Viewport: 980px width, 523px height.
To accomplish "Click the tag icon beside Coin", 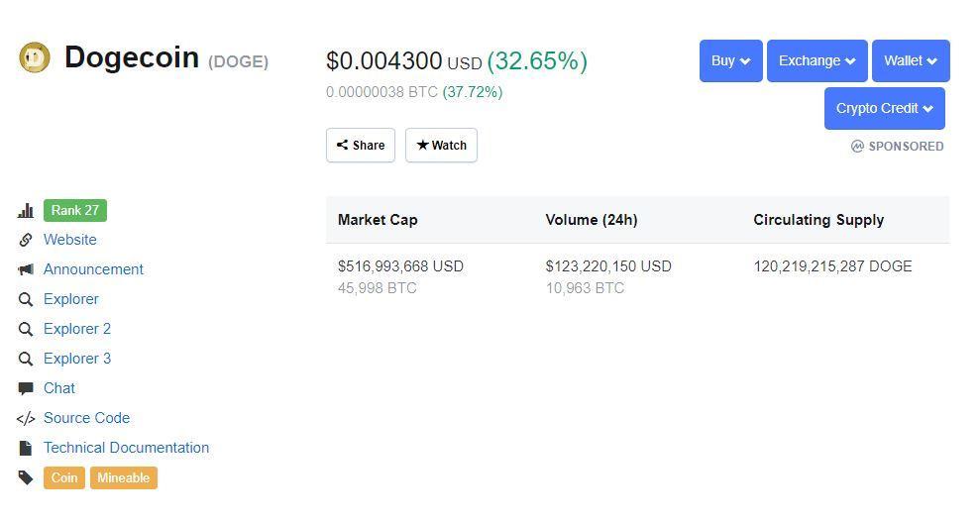I will click(26, 478).
